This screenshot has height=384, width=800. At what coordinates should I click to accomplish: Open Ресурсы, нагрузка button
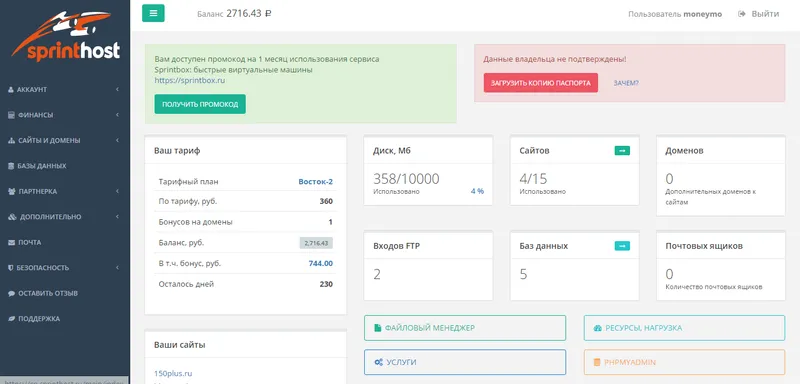pyautogui.click(x=684, y=328)
